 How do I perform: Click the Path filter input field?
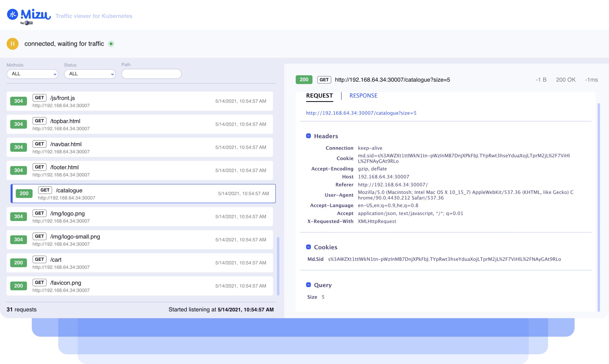(x=151, y=74)
